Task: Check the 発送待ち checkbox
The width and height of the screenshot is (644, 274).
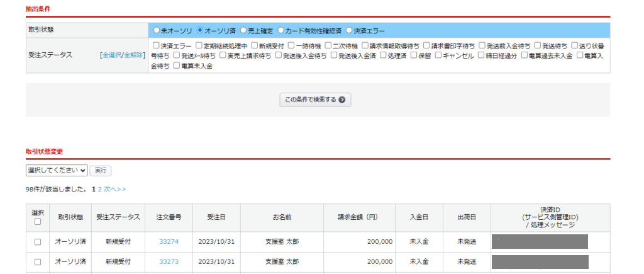Action: click(x=537, y=45)
